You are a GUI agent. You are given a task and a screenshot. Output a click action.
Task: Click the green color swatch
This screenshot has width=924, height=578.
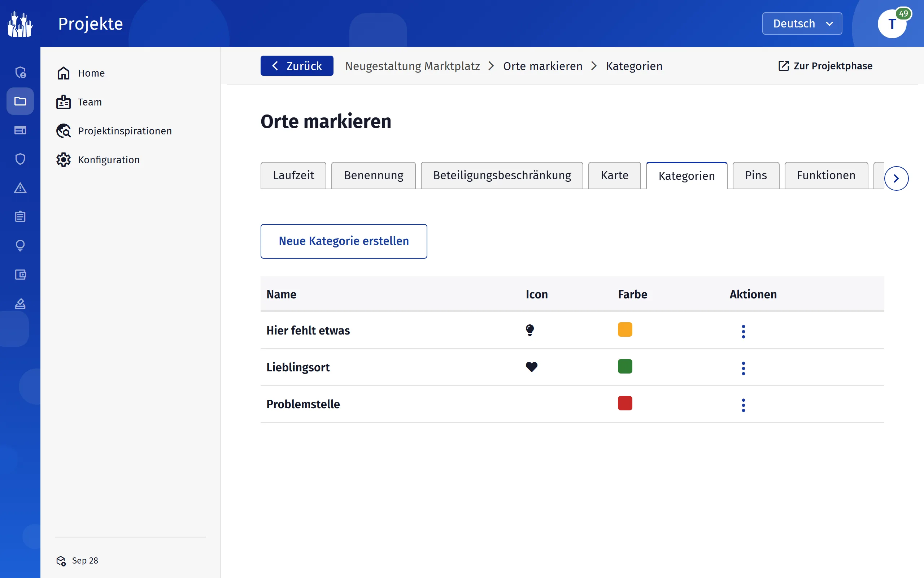pos(625,366)
